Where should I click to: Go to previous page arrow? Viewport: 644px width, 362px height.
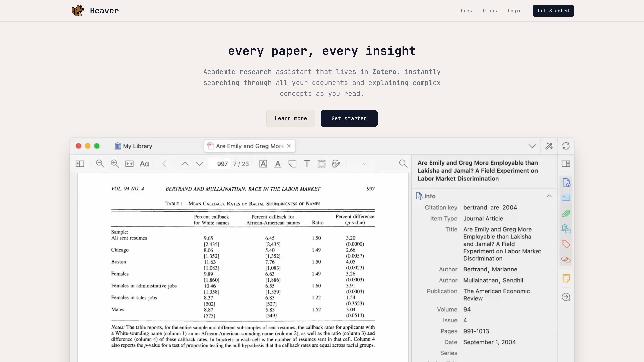point(185,164)
